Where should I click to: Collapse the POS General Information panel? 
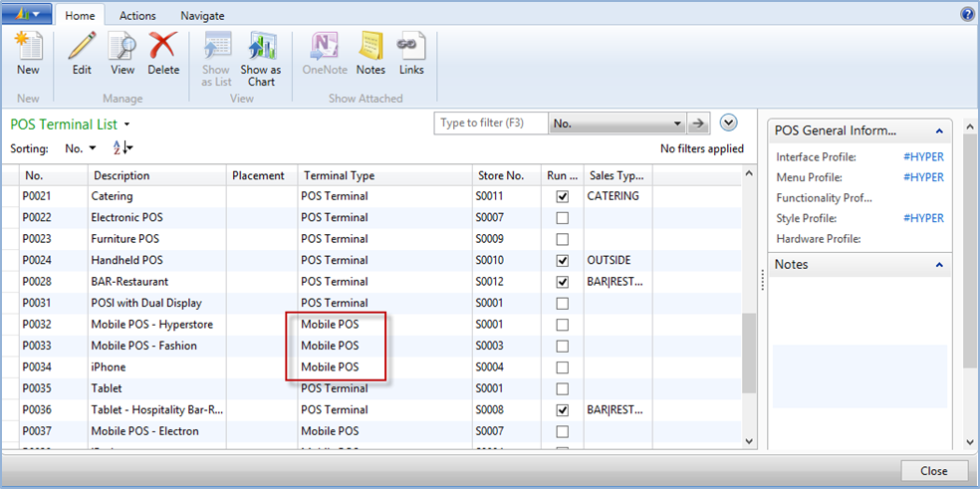point(938,130)
